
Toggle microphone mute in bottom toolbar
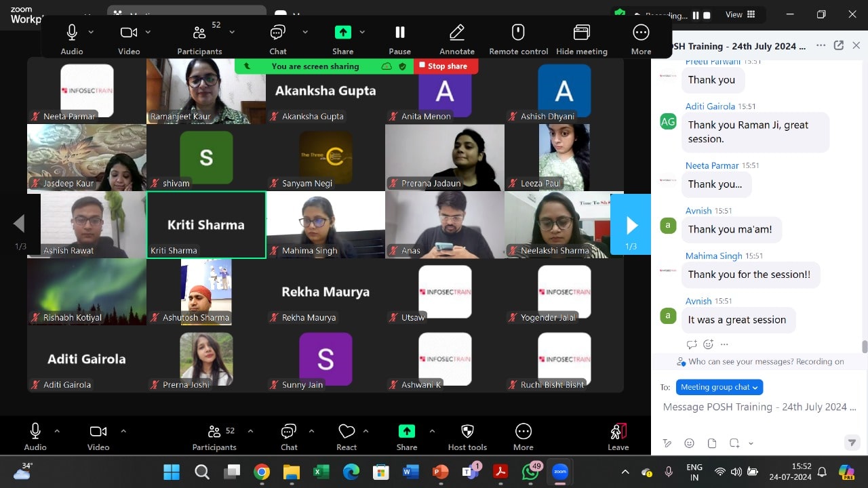click(x=35, y=431)
